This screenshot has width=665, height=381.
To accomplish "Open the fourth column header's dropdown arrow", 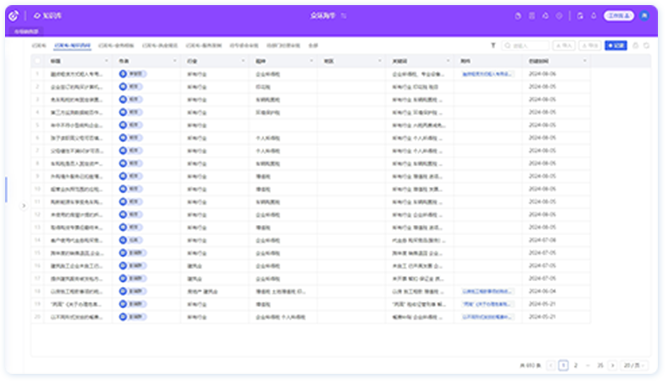I will click(x=311, y=61).
